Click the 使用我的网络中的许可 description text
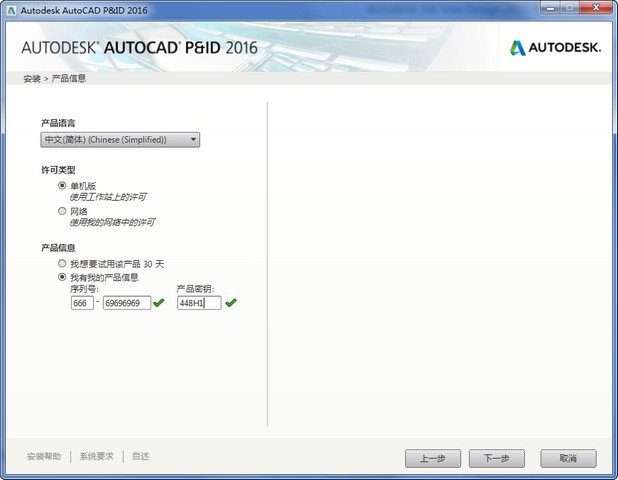618x480 pixels. (112, 222)
